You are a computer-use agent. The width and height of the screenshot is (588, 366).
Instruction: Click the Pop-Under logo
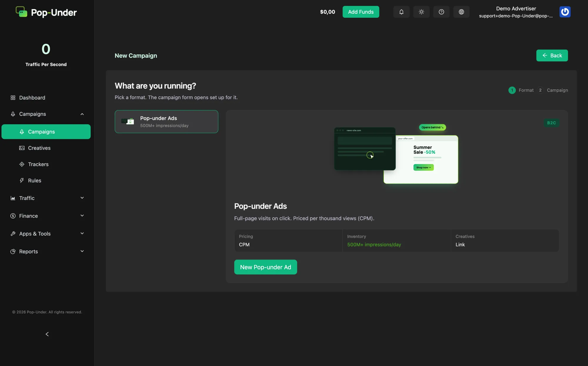pos(46,12)
